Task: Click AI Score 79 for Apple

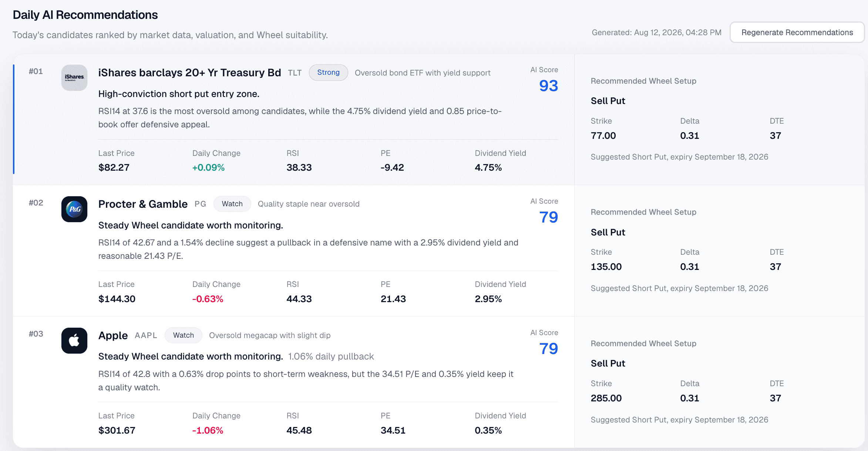Action: tap(549, 349)
